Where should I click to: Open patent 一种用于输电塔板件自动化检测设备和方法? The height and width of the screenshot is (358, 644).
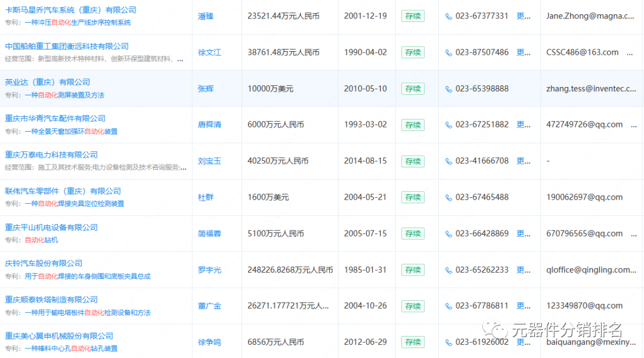(88, 313)
